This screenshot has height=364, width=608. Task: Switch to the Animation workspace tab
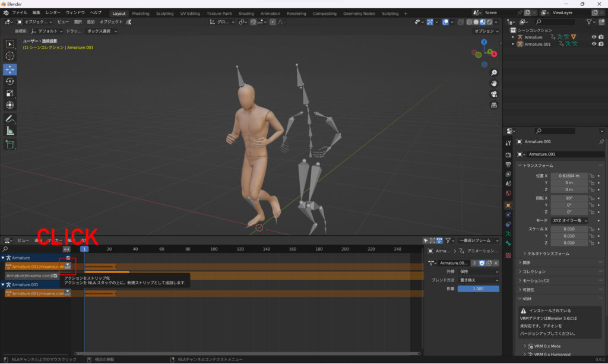coord(270,13)
